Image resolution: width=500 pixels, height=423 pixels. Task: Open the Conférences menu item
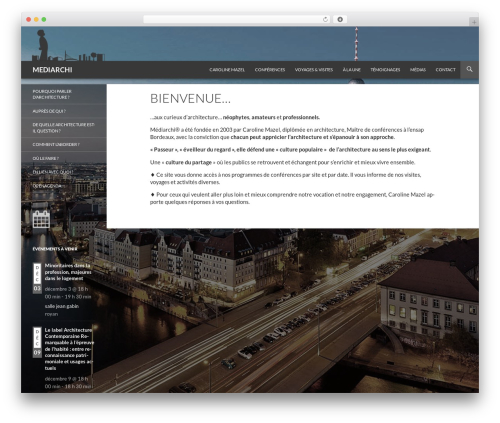pos(270,70)
